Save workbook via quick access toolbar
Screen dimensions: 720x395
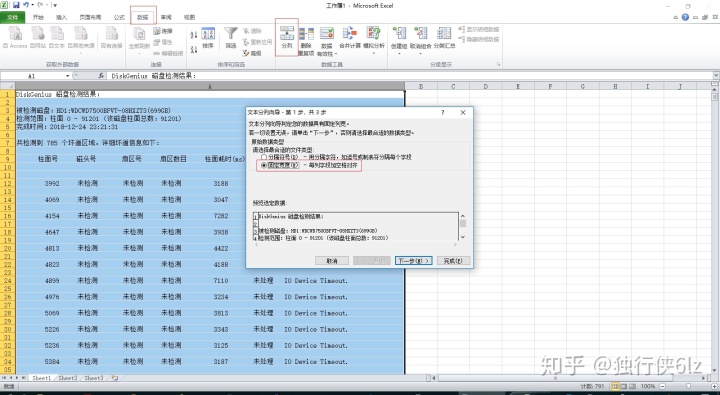click(x=17, y=6)
